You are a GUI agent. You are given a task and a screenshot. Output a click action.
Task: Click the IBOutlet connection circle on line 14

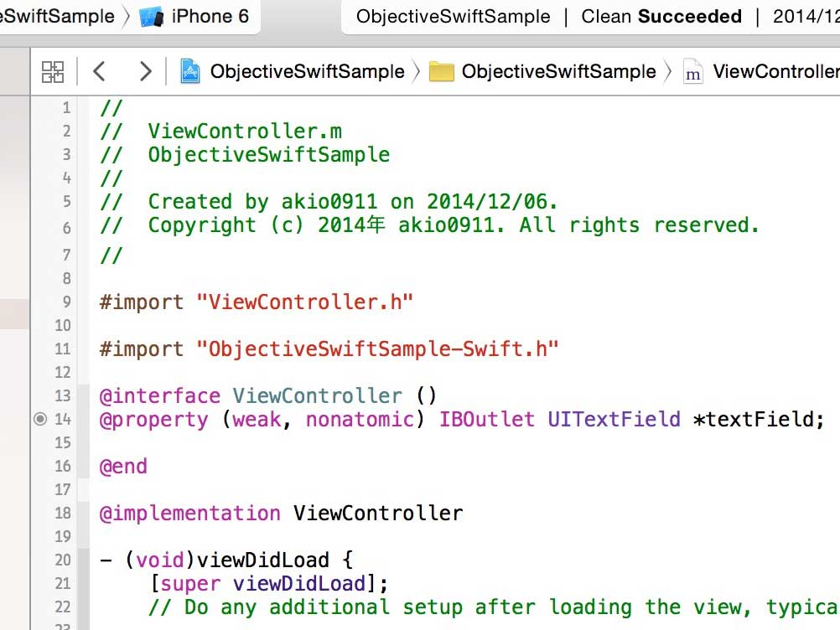click(40, 419)
